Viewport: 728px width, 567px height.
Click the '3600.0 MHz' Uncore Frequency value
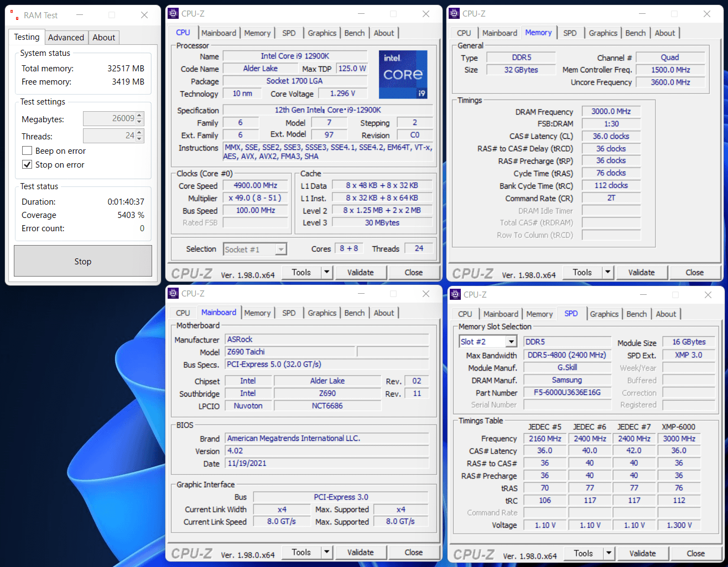click(x=670, y=82)
